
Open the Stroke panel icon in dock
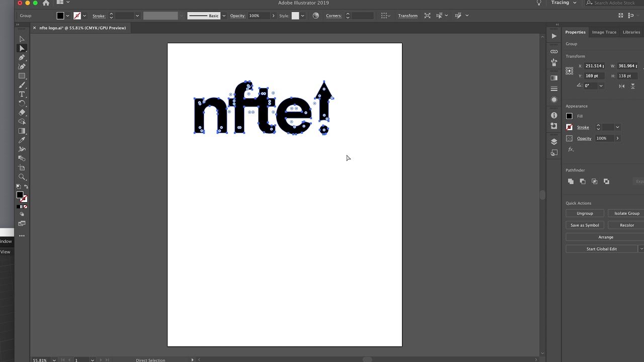(554, 88)
